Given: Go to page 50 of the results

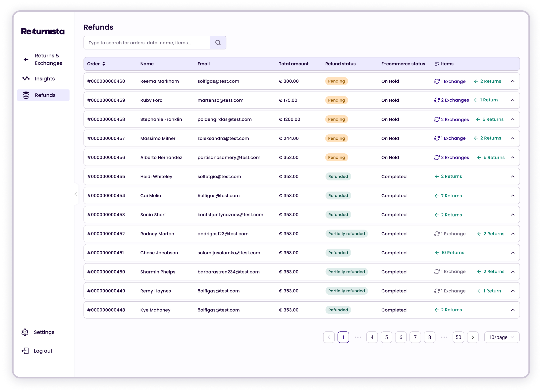Looking at the screenshot, I should (458, 337).
